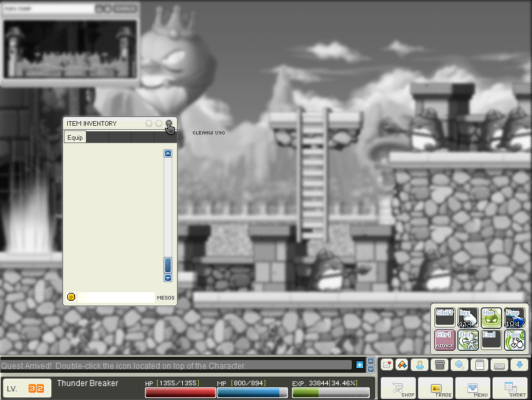Click the inventory scrollbar thumb
This screenshot has height=400, width=532.
point(168,265)
